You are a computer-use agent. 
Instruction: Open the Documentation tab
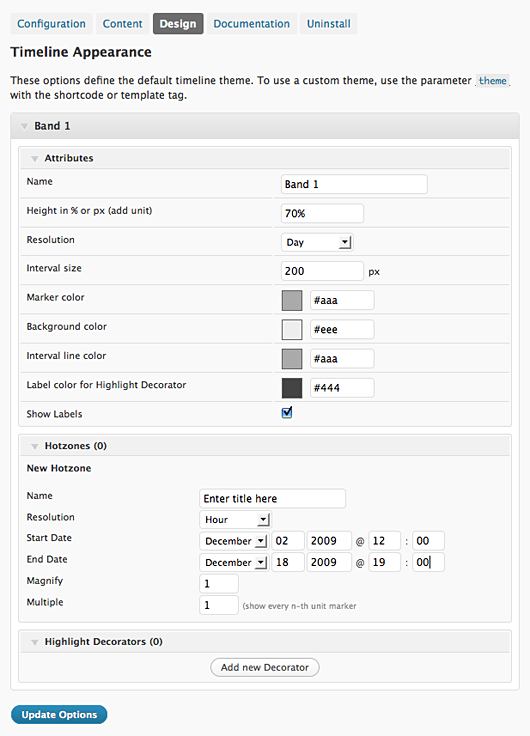click(x=252, y=24)
